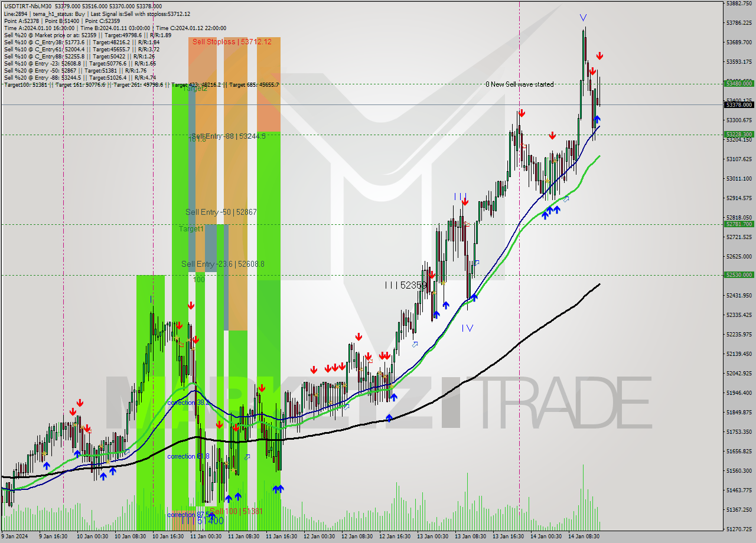Click the 'Sell %10 @ C_Entry38' row
756x543 pixels.
[81, 42]
